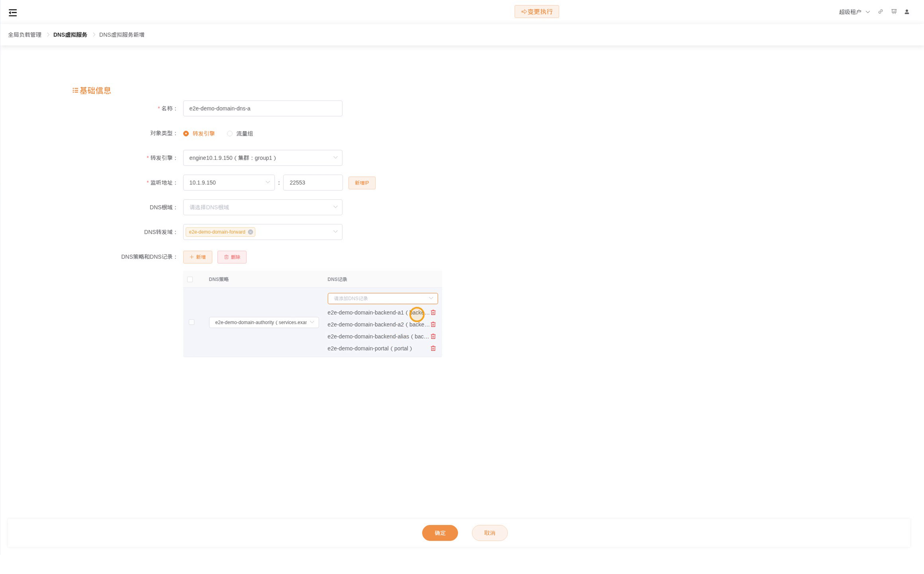Viewport: 924px width, 574px height.
Task: Focus the port input showing 22553
Action: point(313,183)
